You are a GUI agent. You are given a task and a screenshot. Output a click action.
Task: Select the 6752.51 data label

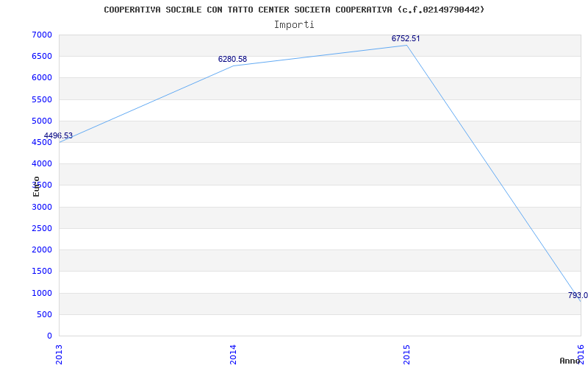(x=406, y=38)
